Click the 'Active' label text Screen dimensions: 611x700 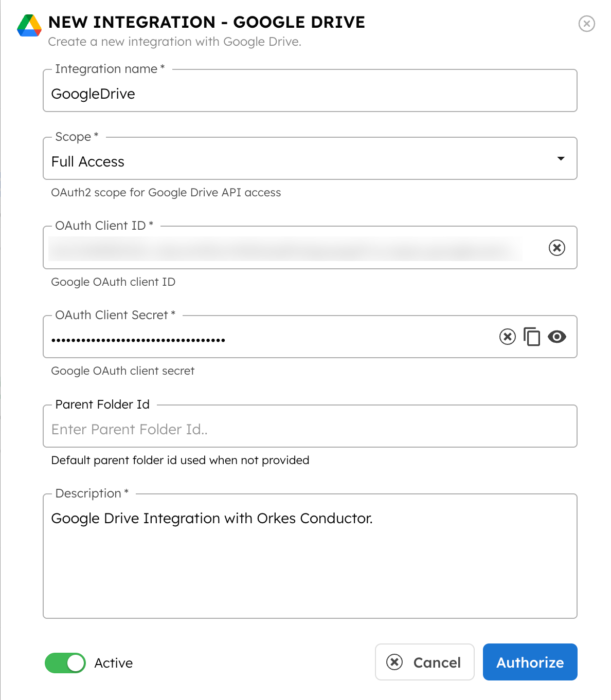coord(114,663)
